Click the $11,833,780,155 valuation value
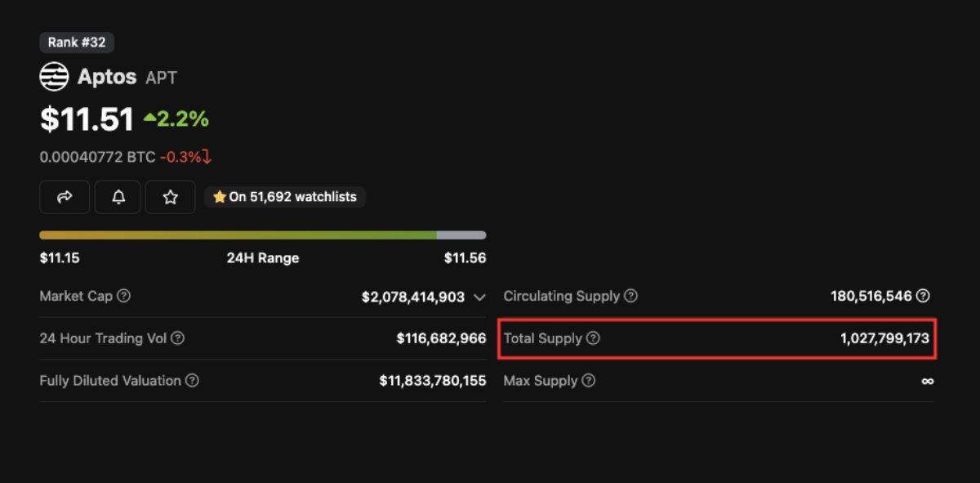Screen dimensions: 980x483 click(x=433, y=381)
